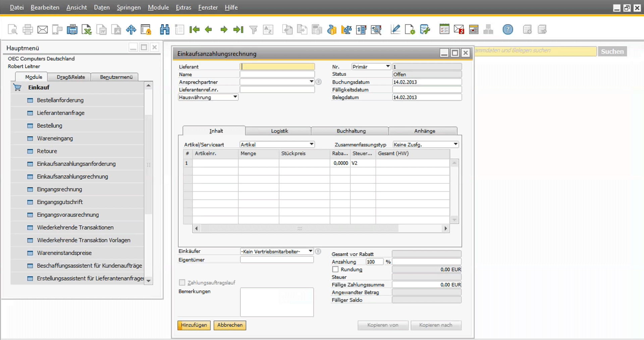Click the binoculars Find icon
Screen dimensions: 644x340
164,30
